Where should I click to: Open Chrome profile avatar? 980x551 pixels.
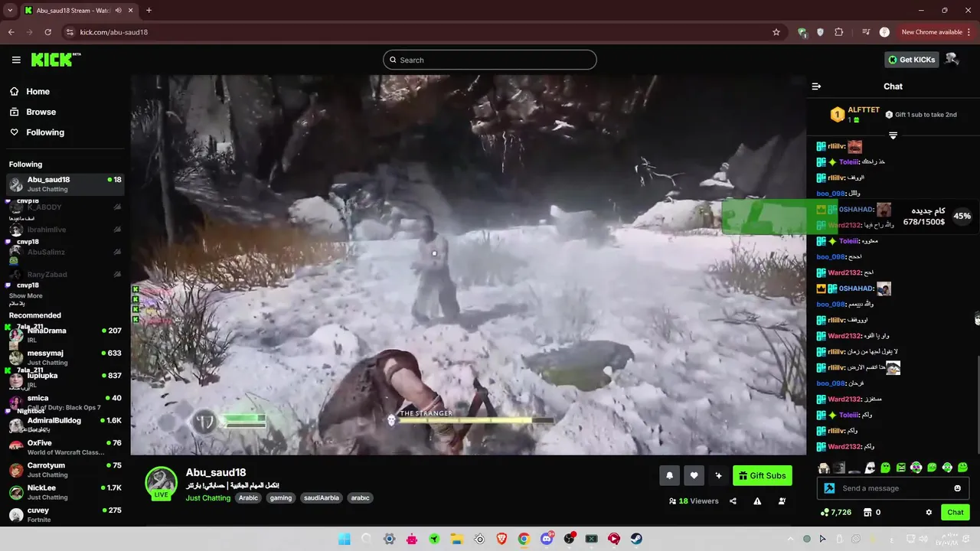[x=884, y=32]
